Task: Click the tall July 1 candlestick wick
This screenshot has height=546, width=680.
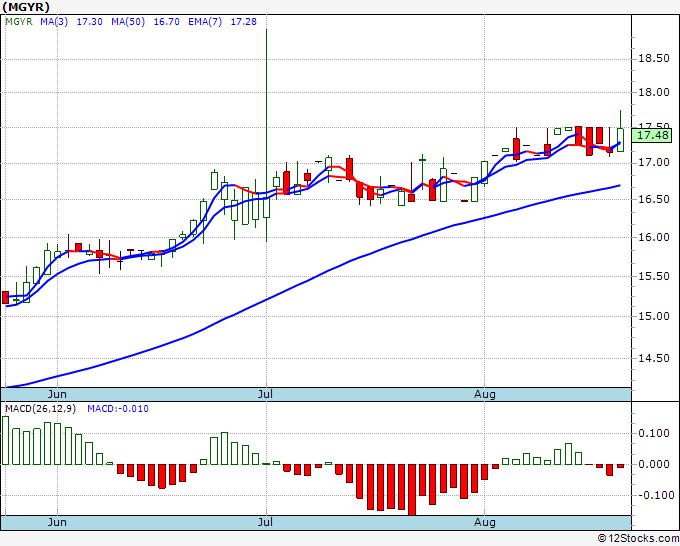Action: click(266, 113)
